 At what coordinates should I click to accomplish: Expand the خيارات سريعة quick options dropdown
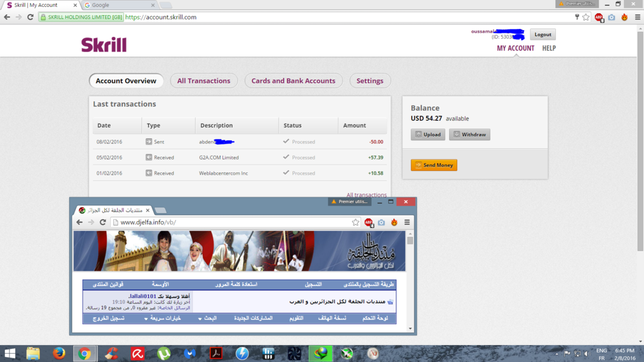coord(163,319)
